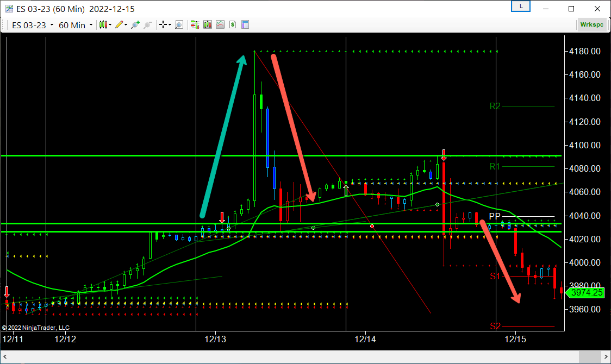The height and width of the screenshot is (364, 611).
Task: Click the © 2022 NinjaTrader, LLC text
Action: [x=36, y=328]
